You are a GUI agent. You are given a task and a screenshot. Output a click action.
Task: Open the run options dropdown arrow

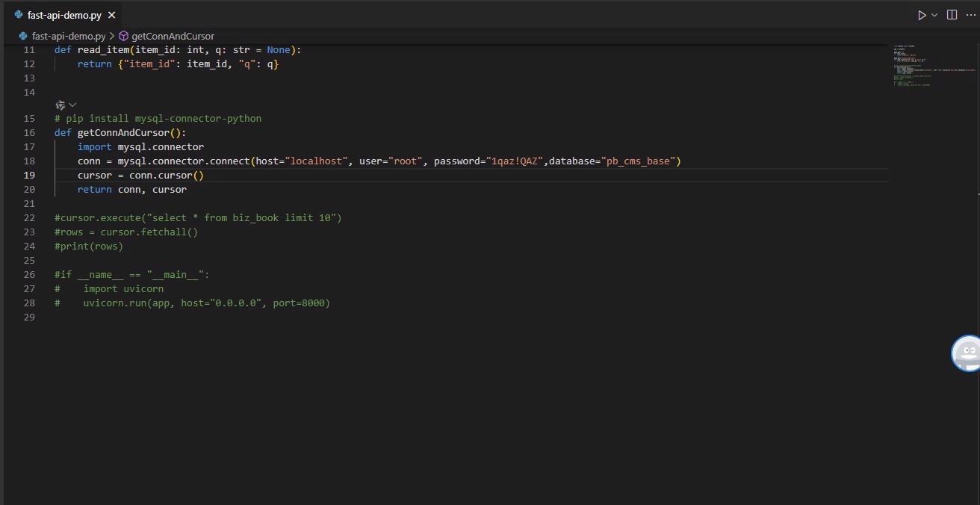tap(934, 15)
